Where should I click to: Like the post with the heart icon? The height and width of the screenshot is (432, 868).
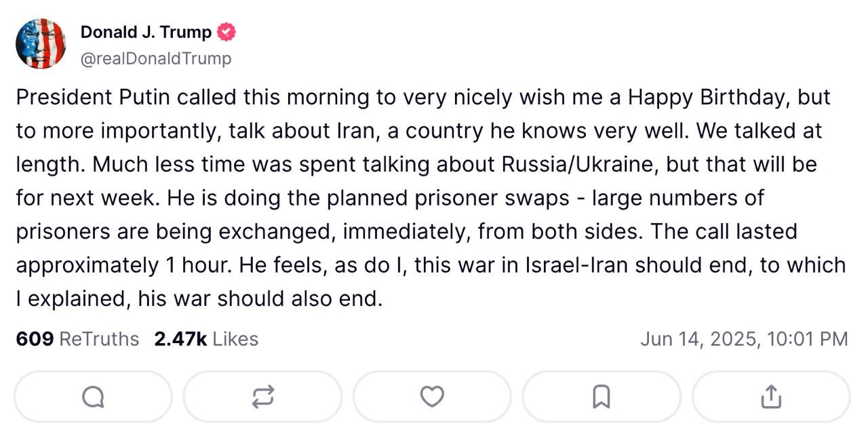coord(432,397)
